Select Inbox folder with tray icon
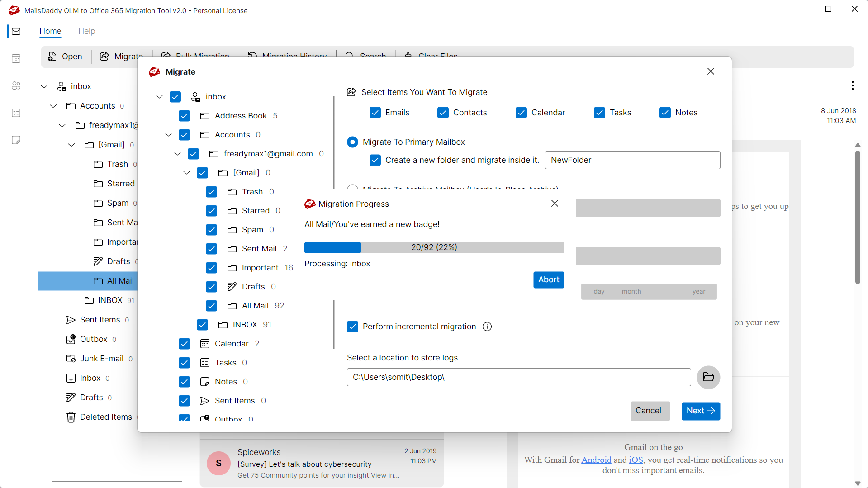Image resolution: width=868 pixels, height=488 pixels. point(88,378)
